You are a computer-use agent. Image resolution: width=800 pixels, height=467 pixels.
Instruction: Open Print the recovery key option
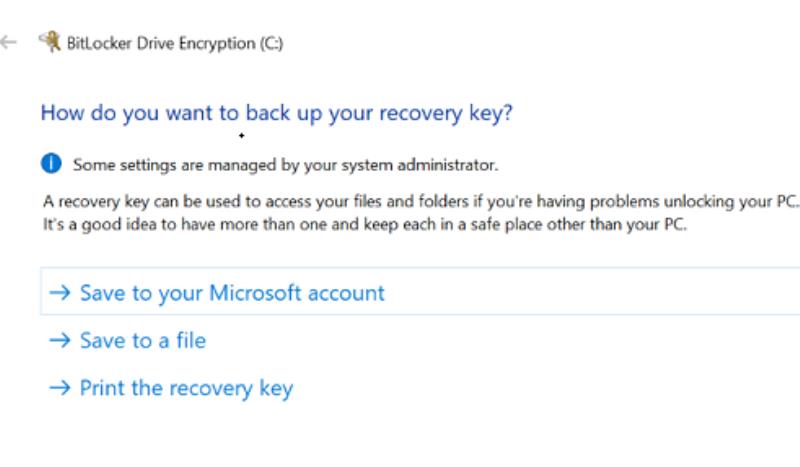pos(187,388)
